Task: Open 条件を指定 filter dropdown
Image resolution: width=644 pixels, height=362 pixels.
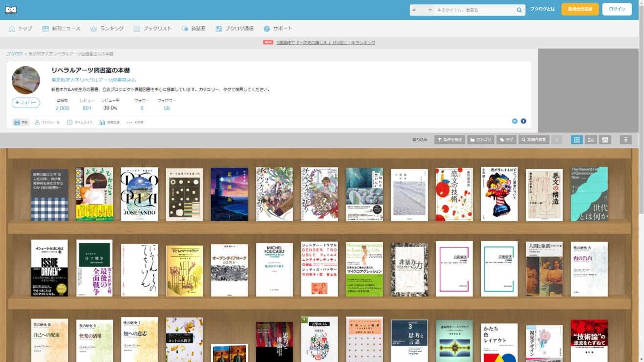Action: (x=450, y=140)
